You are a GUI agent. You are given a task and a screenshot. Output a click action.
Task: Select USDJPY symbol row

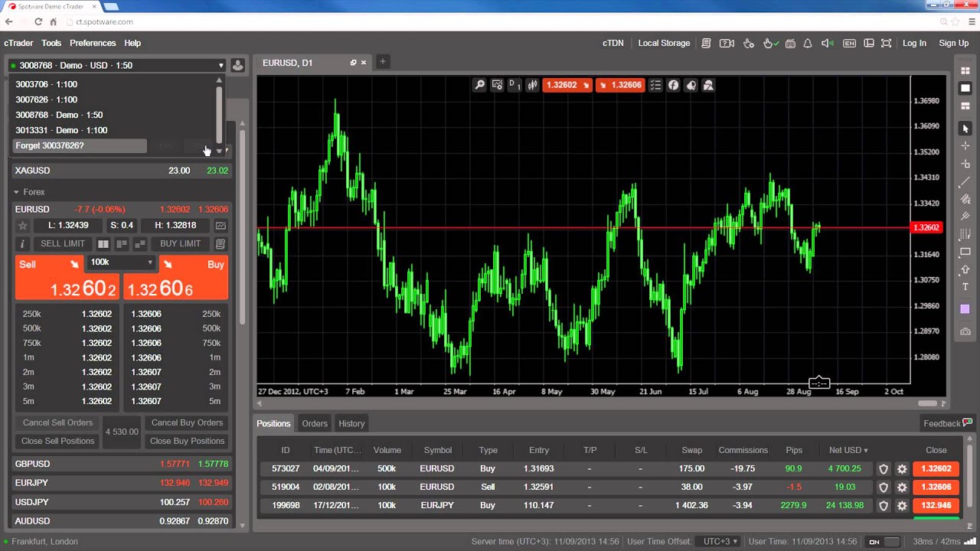click(122, 502)
